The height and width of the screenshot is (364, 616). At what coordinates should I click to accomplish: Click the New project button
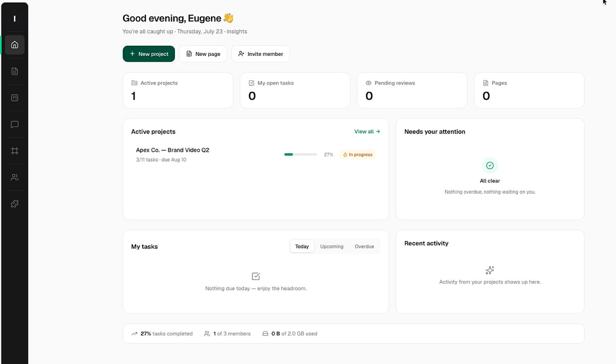149,54
